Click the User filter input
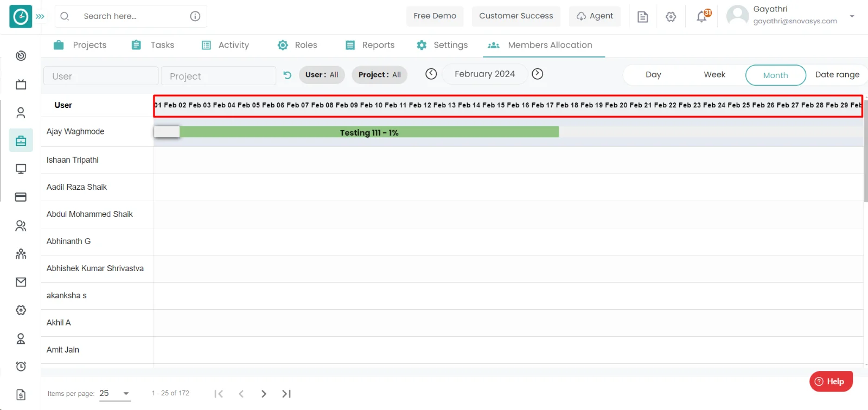Screen dimensions: 868x410 click(x=101, y=76)
